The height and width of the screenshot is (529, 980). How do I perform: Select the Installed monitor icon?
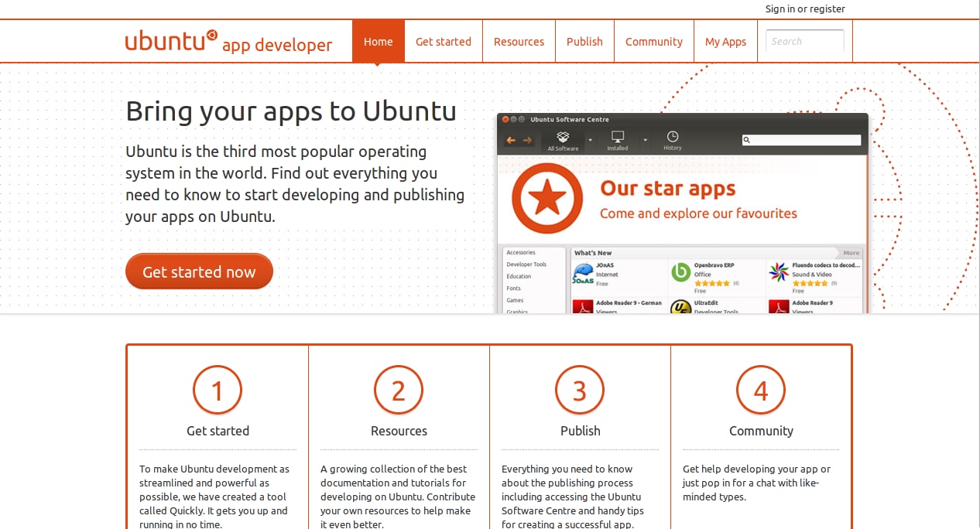pos(618,137)
